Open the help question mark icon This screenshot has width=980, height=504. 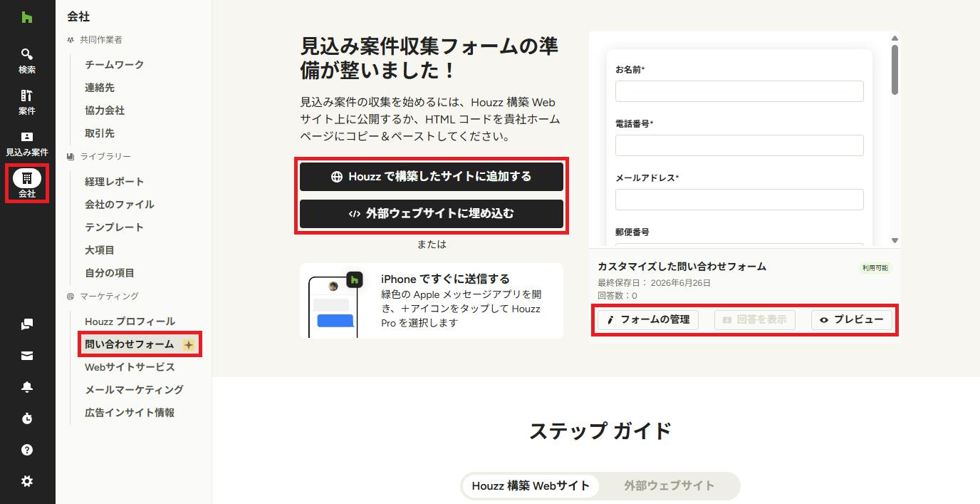(27, 450)
